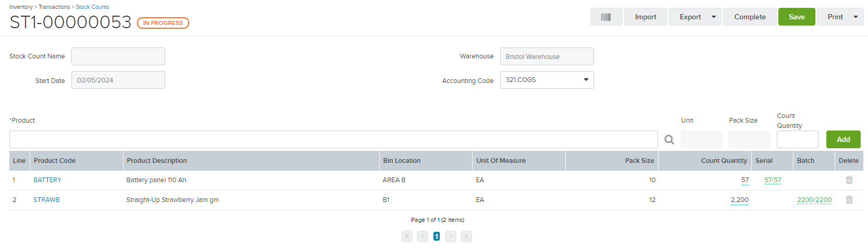Click the product search magnifier icon

669,139
